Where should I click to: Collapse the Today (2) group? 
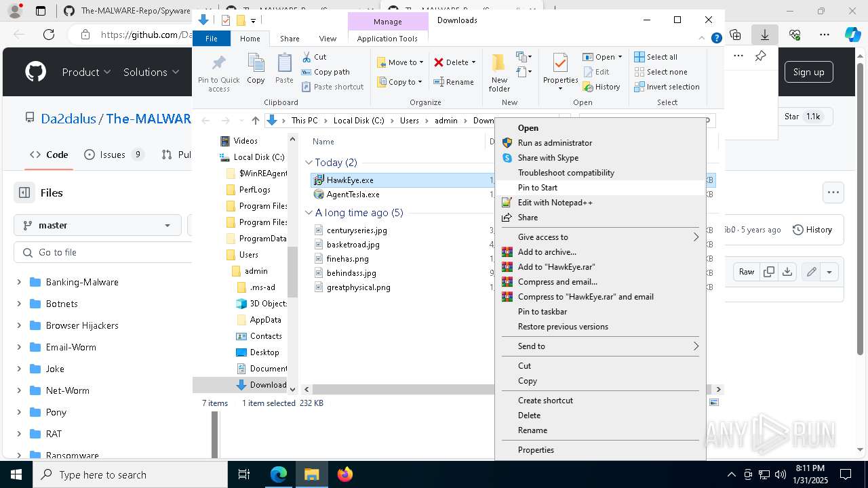coord(309,163)
